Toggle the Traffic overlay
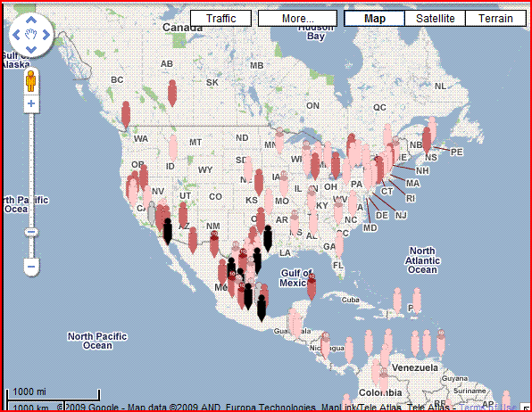The width and height of the screenshot is (532, 412). [x=220, y=19]
